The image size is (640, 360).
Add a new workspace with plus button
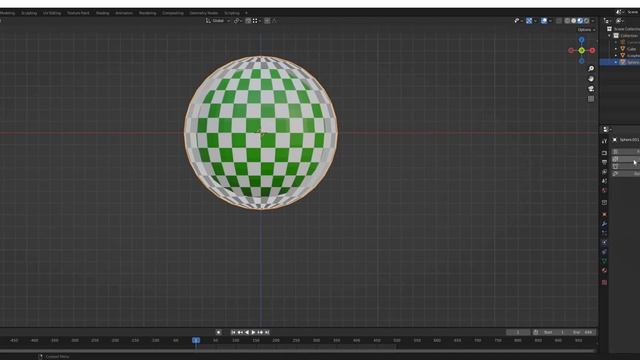[246, 13]
